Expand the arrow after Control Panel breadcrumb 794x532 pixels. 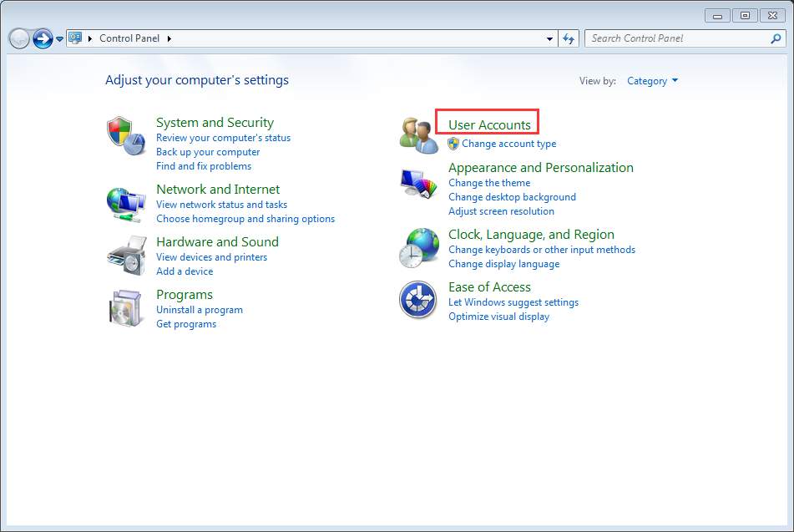pyautogui.click(x=169, y=38)
